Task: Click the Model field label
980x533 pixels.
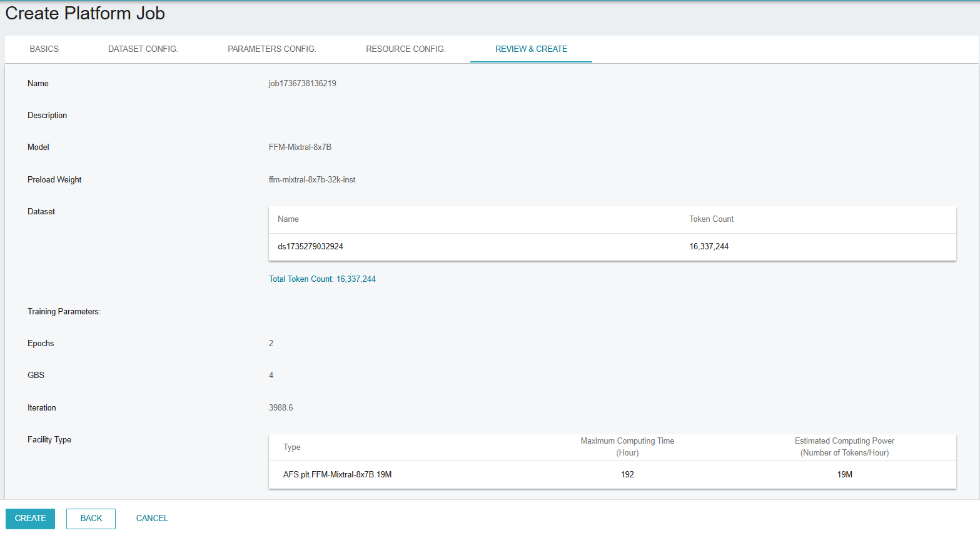Action: (38, 147)
